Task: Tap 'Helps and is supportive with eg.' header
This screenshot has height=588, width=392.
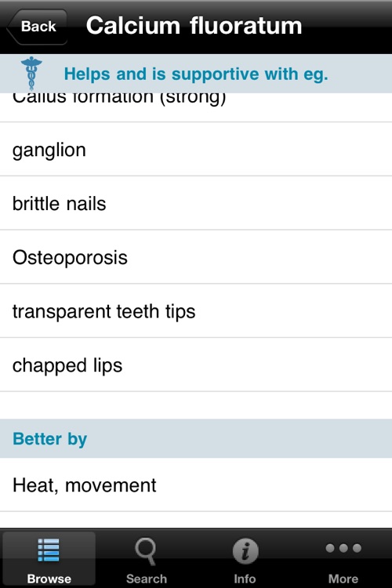Action: [x=196, y=74]
